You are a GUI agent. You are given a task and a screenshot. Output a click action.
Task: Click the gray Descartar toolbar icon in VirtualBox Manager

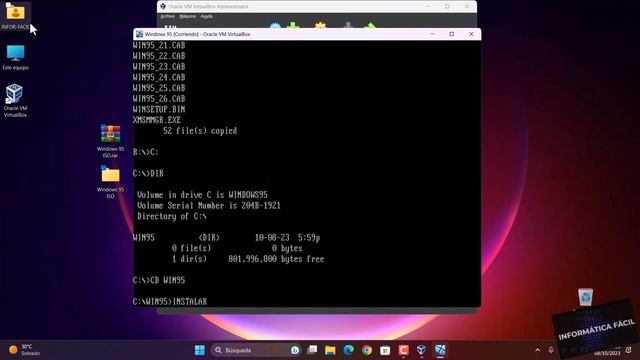(x=348, y=26)
